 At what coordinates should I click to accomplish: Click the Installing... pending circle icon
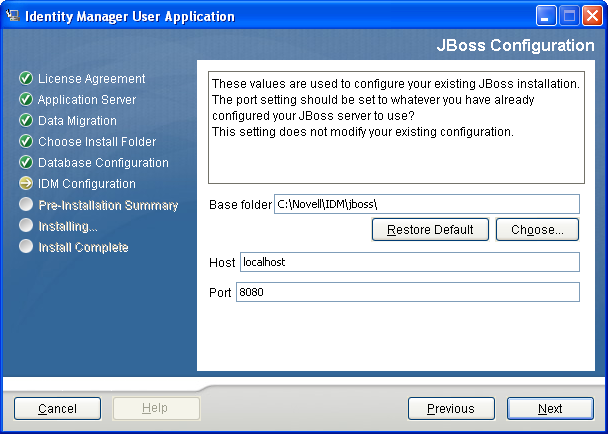[26, 225]
